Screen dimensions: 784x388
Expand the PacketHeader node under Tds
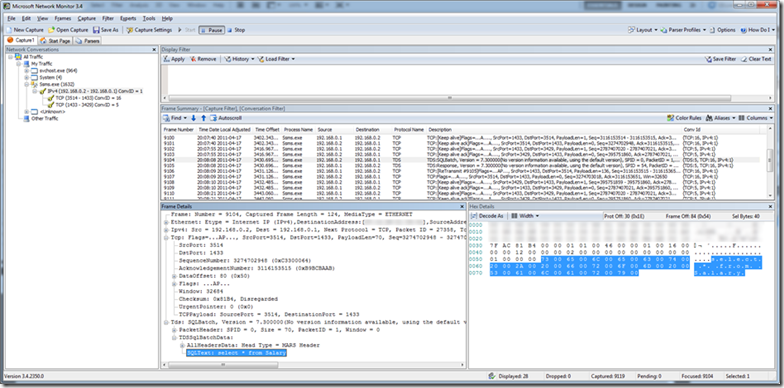pyautogui.click(x=174, y=330)
